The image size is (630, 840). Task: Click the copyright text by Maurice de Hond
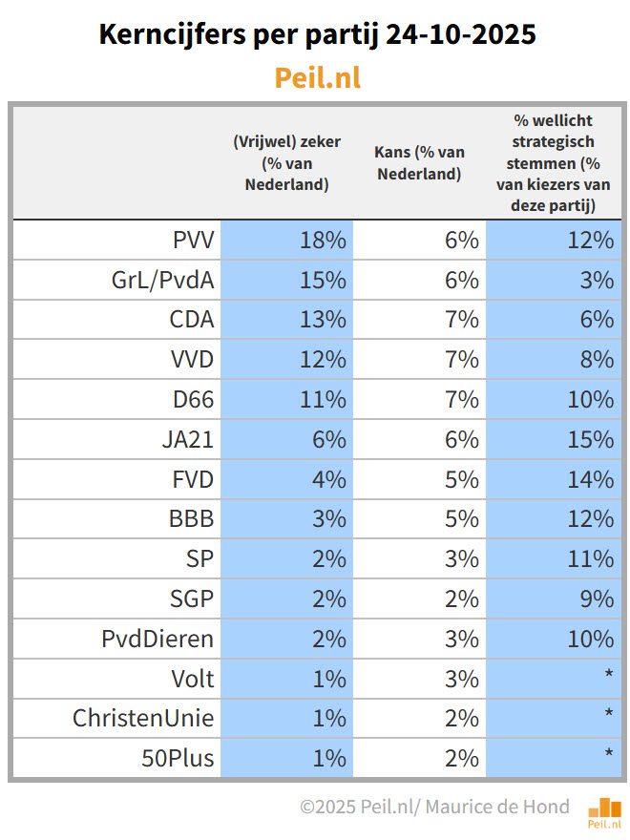[434, 807]
